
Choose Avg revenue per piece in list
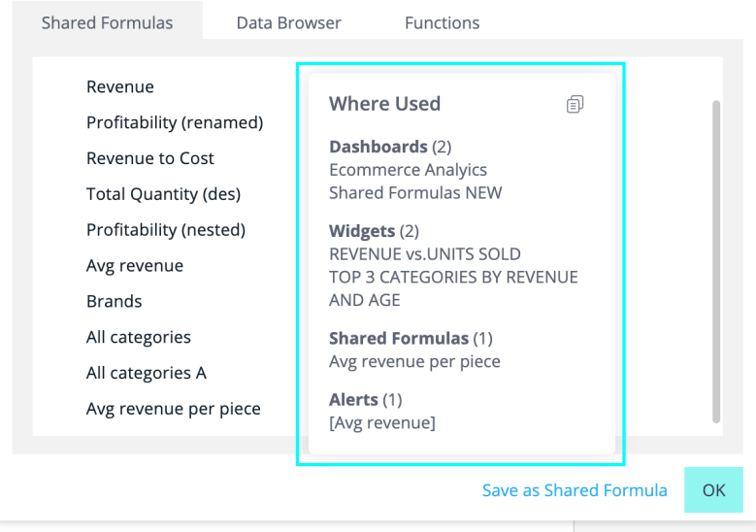point(174,409)
